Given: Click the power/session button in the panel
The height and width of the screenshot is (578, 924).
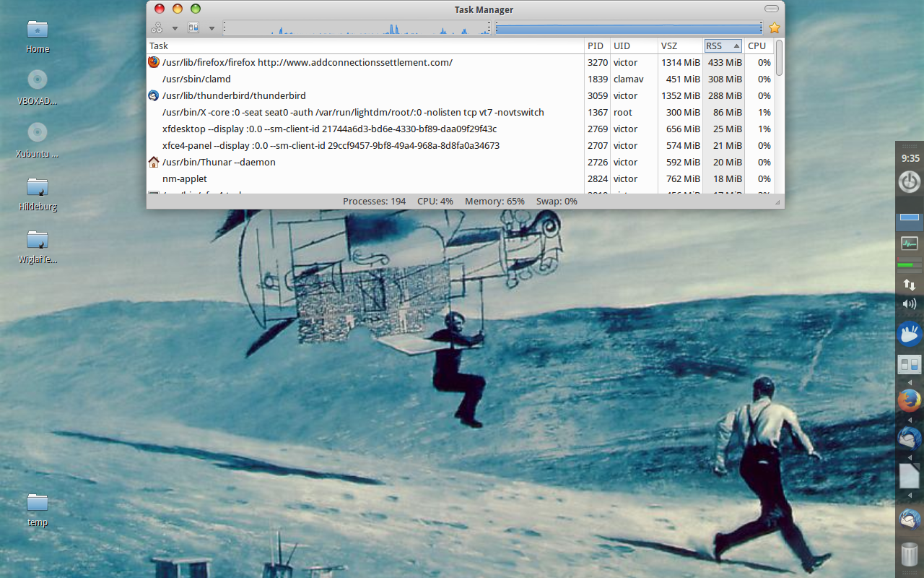Looking at the screenshot, I should point(910,181).
